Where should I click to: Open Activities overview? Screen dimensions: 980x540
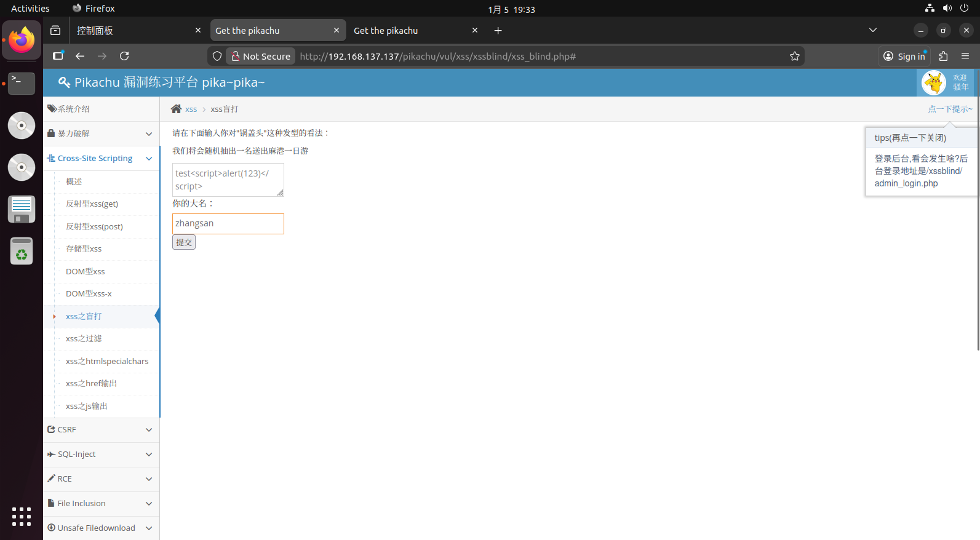coord(30,8)
